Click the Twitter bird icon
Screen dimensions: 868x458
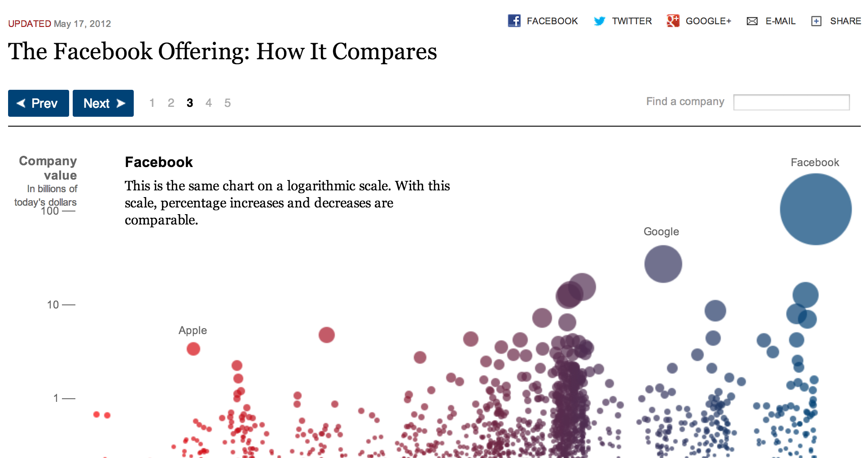tap(599, 21)
